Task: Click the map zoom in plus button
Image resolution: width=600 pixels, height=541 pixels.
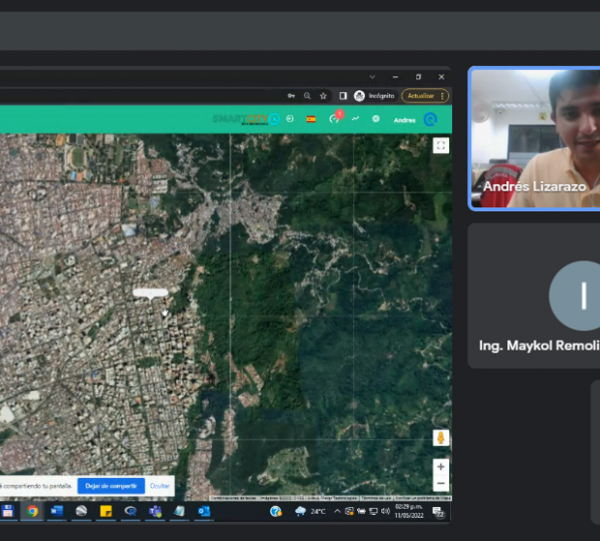Action: point(440,467)
